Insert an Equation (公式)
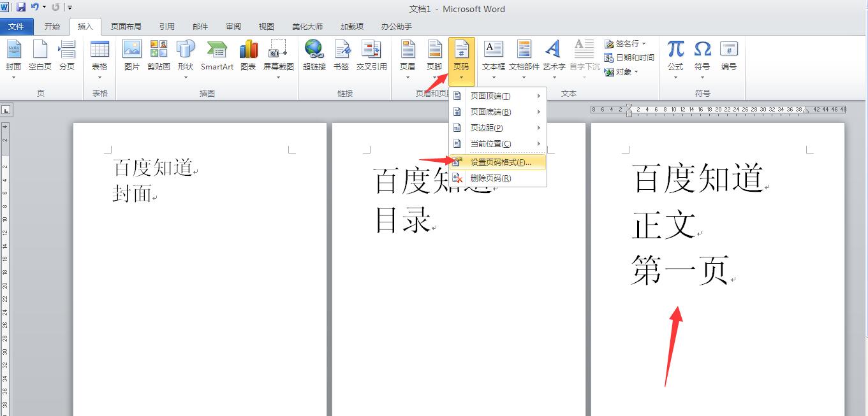 675,59
